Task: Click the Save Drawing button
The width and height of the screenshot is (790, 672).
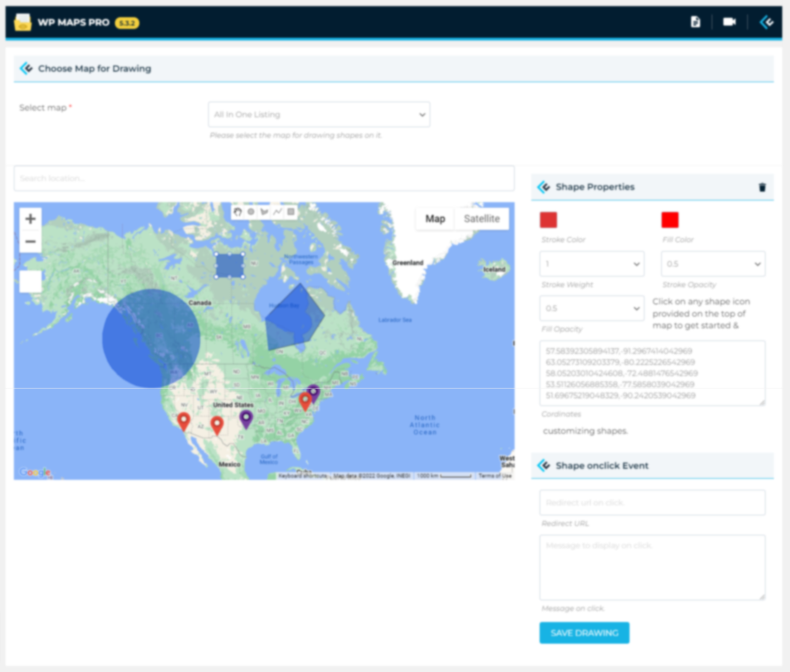Action: pyautogui.click(x=584, y=633)
